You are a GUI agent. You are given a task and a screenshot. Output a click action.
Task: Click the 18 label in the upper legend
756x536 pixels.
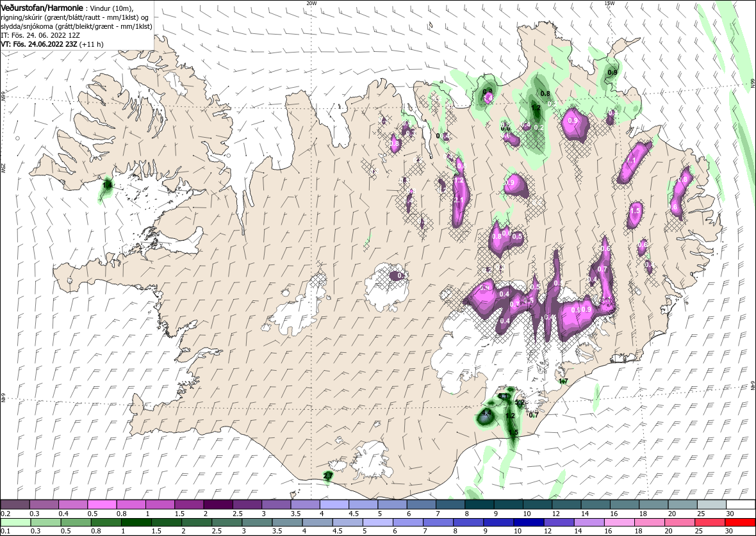pos(643,514)
